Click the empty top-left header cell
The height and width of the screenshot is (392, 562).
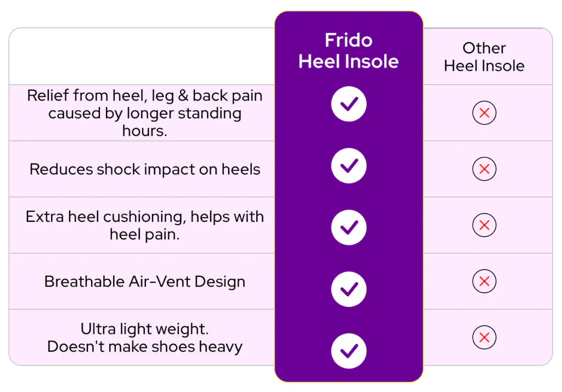tap(142, 56)
